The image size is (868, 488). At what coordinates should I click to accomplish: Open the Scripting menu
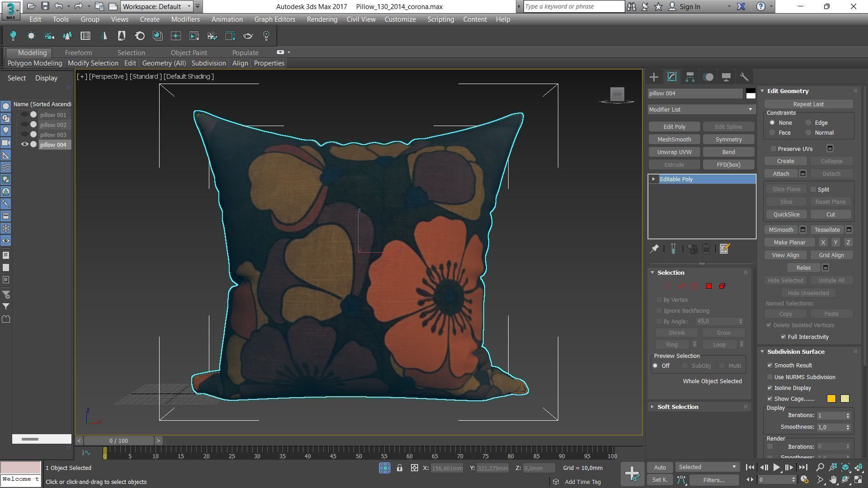coord(440,19)
